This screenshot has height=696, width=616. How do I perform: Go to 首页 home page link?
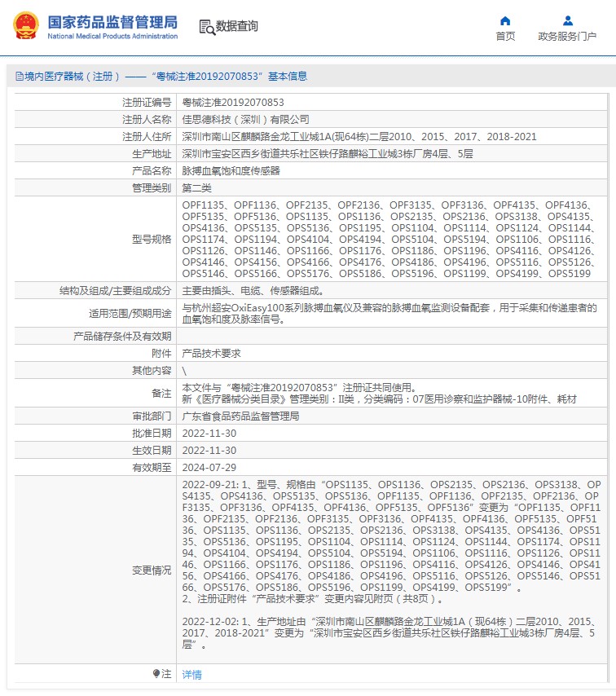click(505, 37)
